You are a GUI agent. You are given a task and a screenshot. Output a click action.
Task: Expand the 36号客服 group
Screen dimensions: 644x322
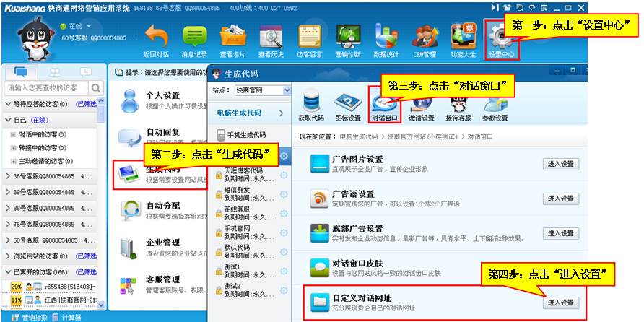pos(9,175)
